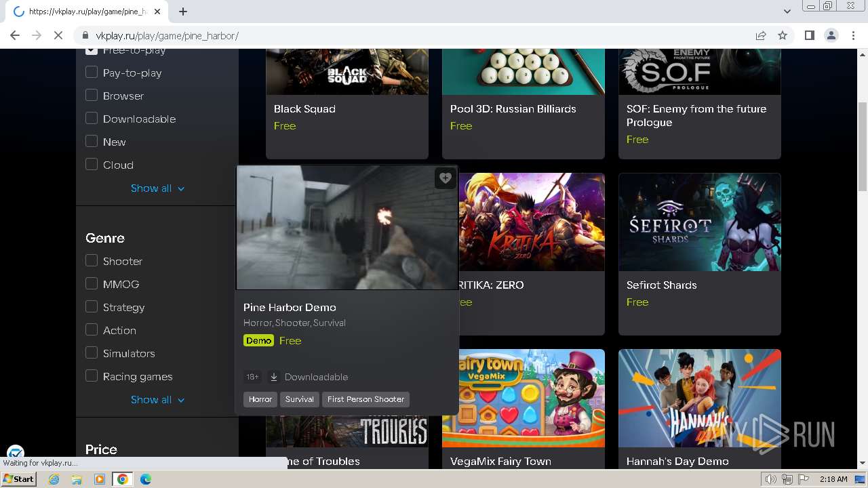This screenshot has height=488, width=868.
Task: Bookmark this page with star icon
Action: pyautogui.click(x=783, y=35)
